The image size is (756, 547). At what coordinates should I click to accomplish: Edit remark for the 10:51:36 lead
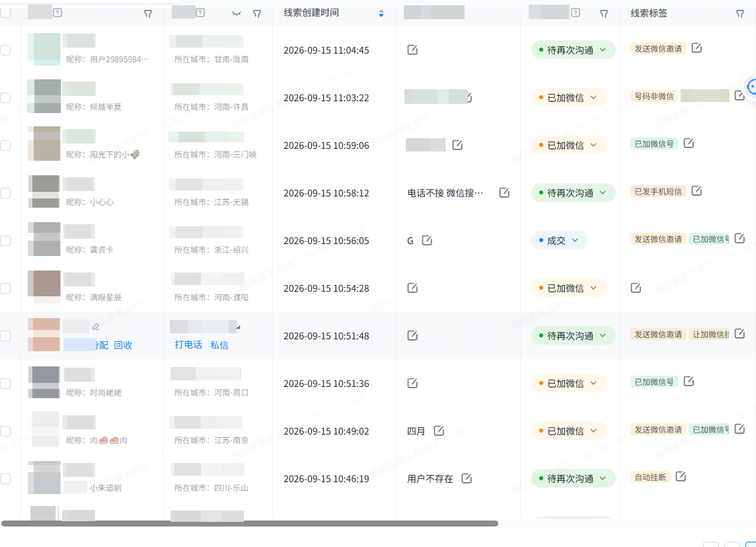pos(412,383)
